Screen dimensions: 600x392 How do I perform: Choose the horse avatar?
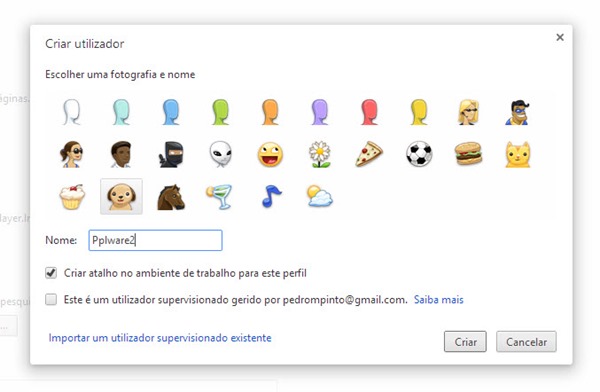(x=171, y=197)
